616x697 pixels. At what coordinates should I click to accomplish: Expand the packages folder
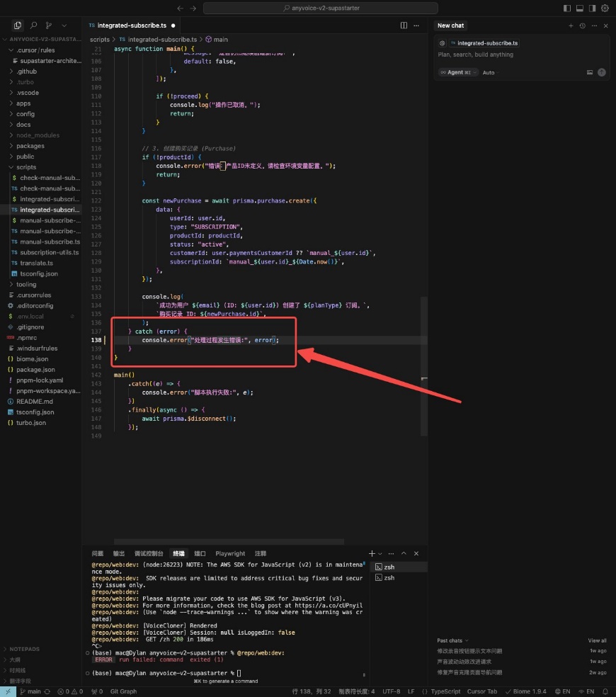30,146
